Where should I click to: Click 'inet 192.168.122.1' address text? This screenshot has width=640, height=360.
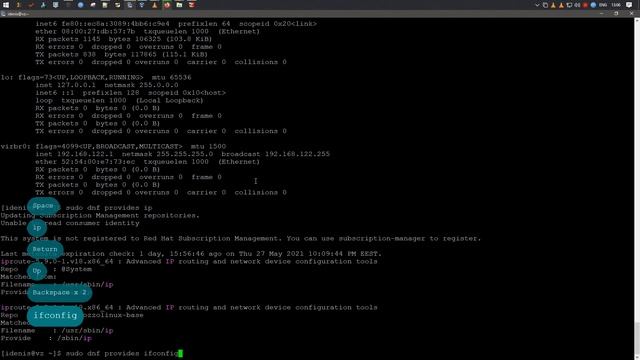(x=75, y=154)
